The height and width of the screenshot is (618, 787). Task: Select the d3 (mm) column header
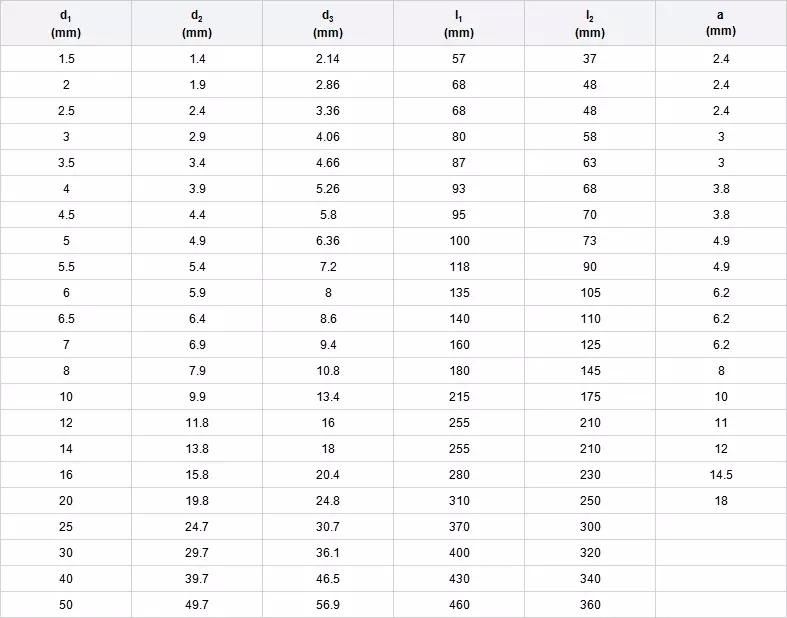point(328,23)
